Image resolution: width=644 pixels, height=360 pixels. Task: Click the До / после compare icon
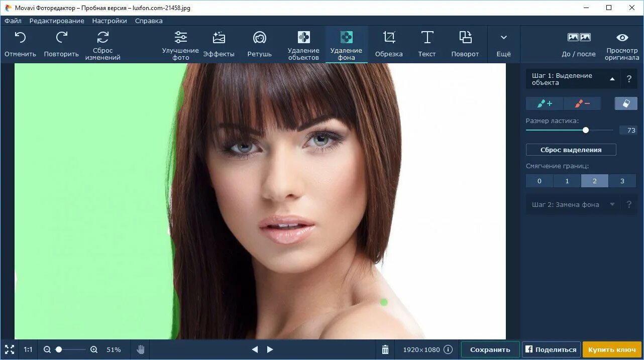579,37
